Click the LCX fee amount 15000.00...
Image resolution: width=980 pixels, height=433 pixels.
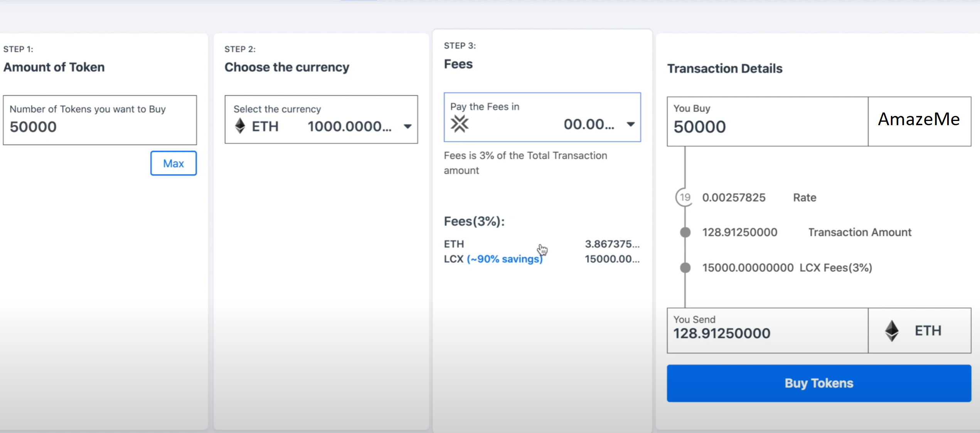coord(612,259)
